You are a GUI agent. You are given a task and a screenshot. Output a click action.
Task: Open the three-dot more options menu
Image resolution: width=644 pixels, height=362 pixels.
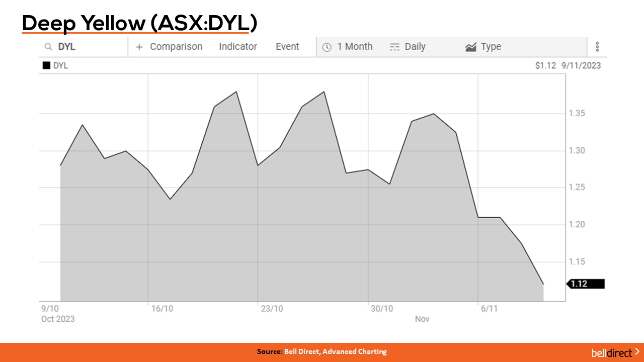[x=597, y=47]
